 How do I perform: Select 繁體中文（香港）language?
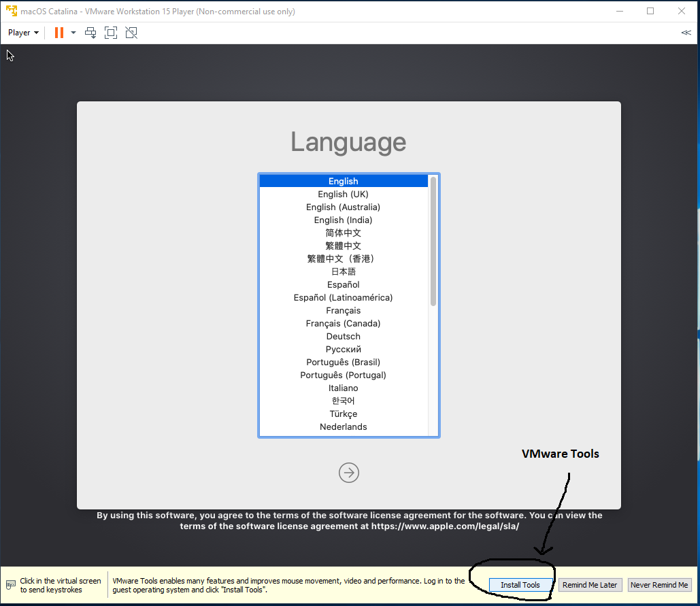pyautogui.click(x=344, y=259)
